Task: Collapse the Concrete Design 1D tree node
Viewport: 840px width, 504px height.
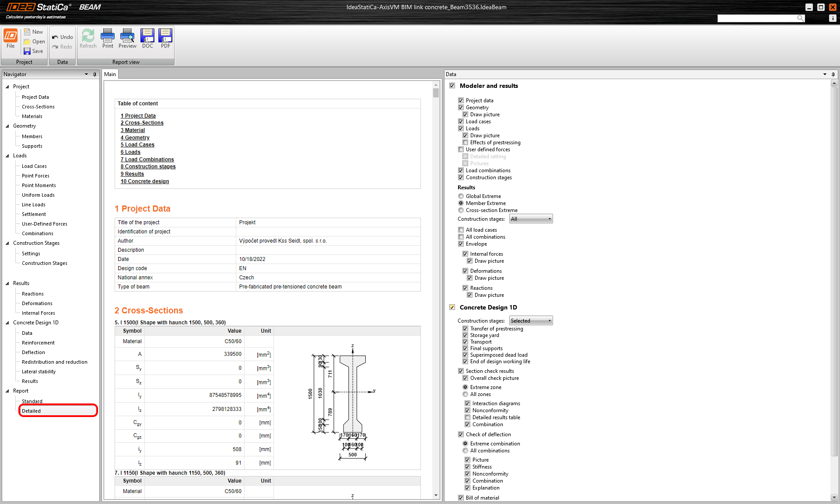Action: 7,323
